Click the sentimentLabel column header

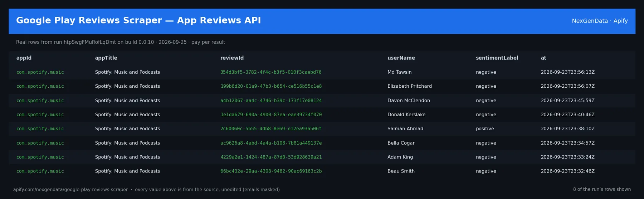click(497, 58)
